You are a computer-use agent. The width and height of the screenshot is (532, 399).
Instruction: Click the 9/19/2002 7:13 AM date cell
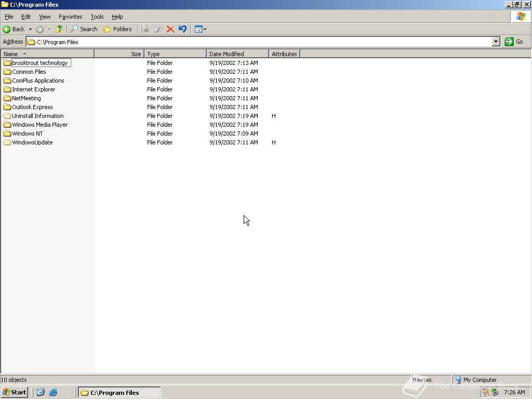[x=234, y=63]
